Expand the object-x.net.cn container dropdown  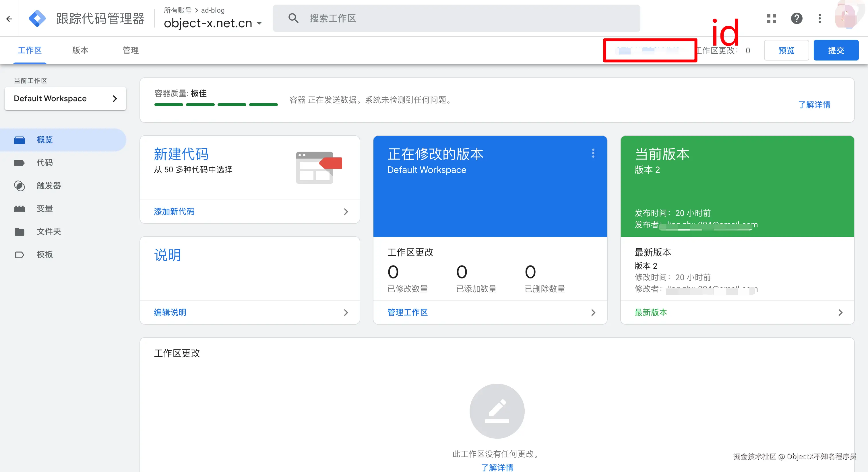click(259, 23)
